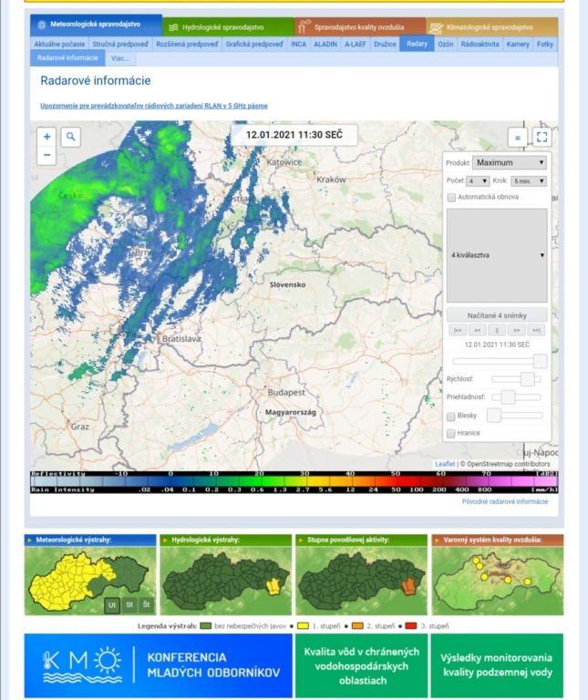Collapse the radar control panel menu icon
This screenshot has height=700, width=588.
tap(517, 138)
